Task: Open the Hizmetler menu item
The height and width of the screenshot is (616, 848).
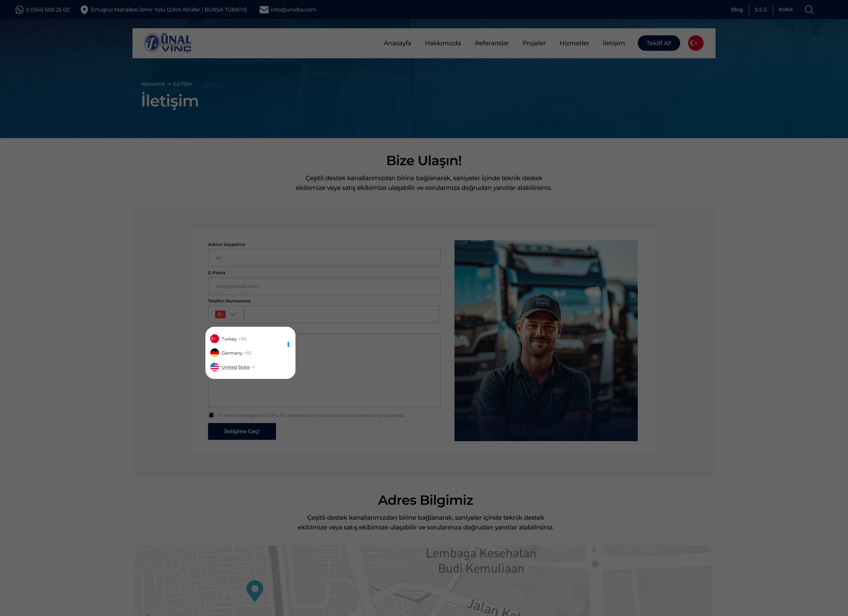Action: point(574,43)
